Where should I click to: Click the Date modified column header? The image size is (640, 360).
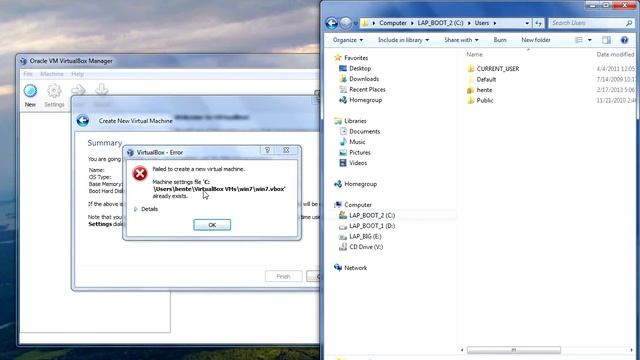(x=615, y=54)
